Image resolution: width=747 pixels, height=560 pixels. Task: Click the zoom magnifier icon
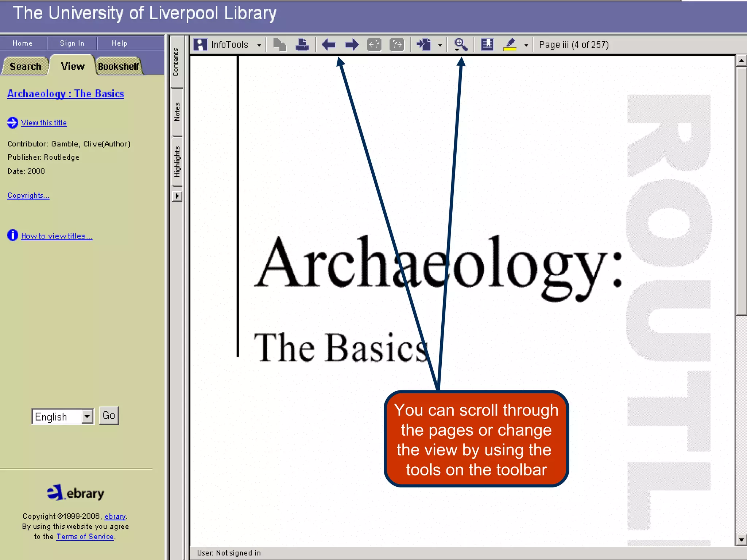(x=461, y=44)
